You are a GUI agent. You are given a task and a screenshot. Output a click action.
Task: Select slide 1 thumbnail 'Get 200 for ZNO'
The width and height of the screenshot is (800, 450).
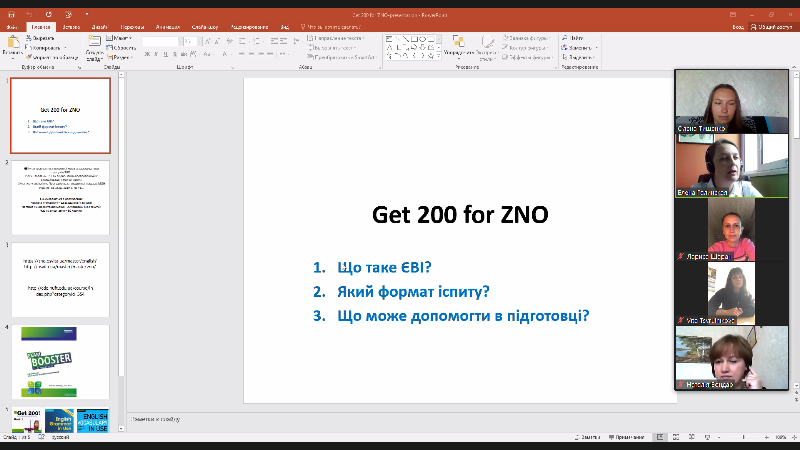[x=60, y=115]
